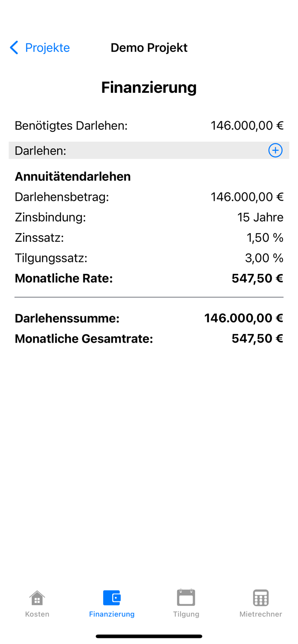Tap the home indicator bar at the bottom
Image resolution: width=298 pixels, height=644 pixels.
(x=149, y=636)
